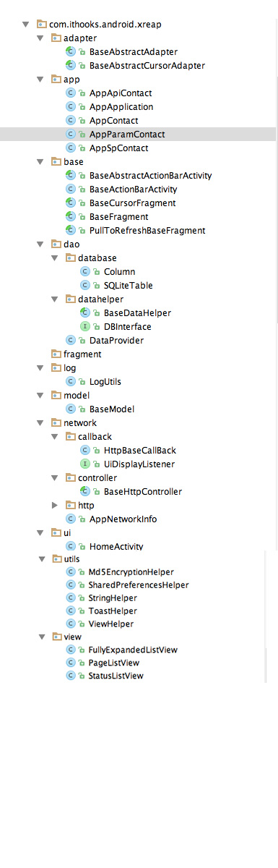Click the interface icon next to DBInterface

click(85, 327)
